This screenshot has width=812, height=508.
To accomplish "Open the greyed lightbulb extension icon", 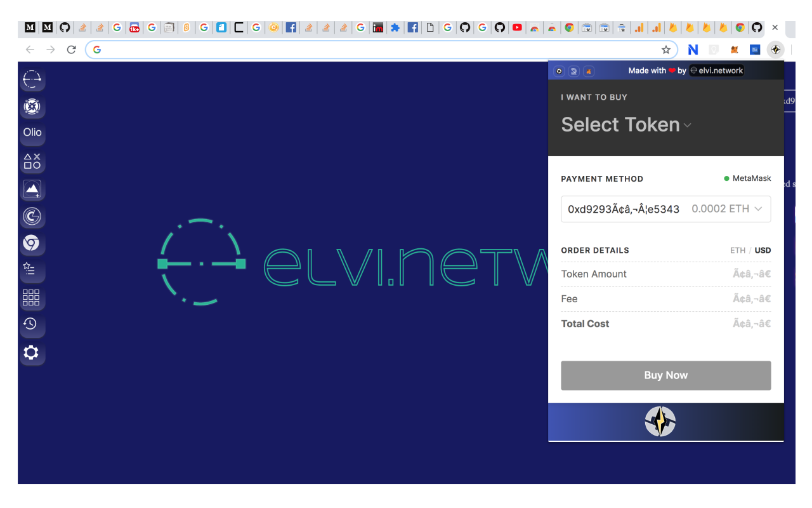I will point(714,50).
